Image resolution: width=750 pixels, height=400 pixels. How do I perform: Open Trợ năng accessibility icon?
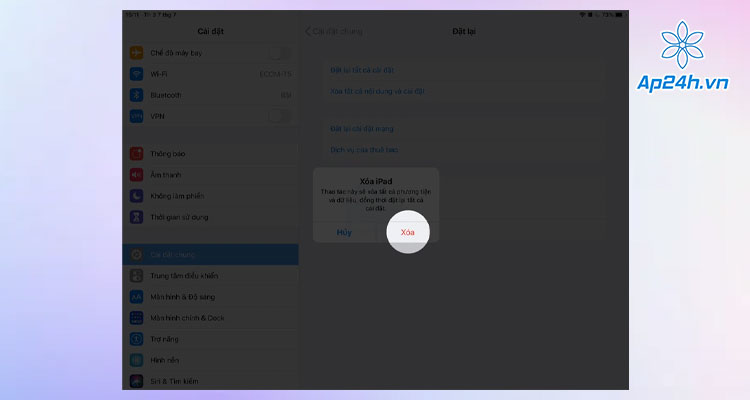(x=136, y=339)
